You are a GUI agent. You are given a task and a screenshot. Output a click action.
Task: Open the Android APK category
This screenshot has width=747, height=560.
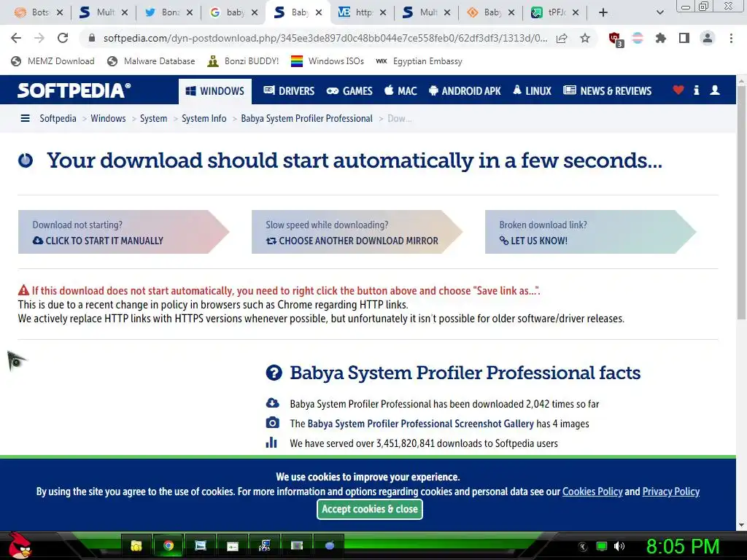465,91
